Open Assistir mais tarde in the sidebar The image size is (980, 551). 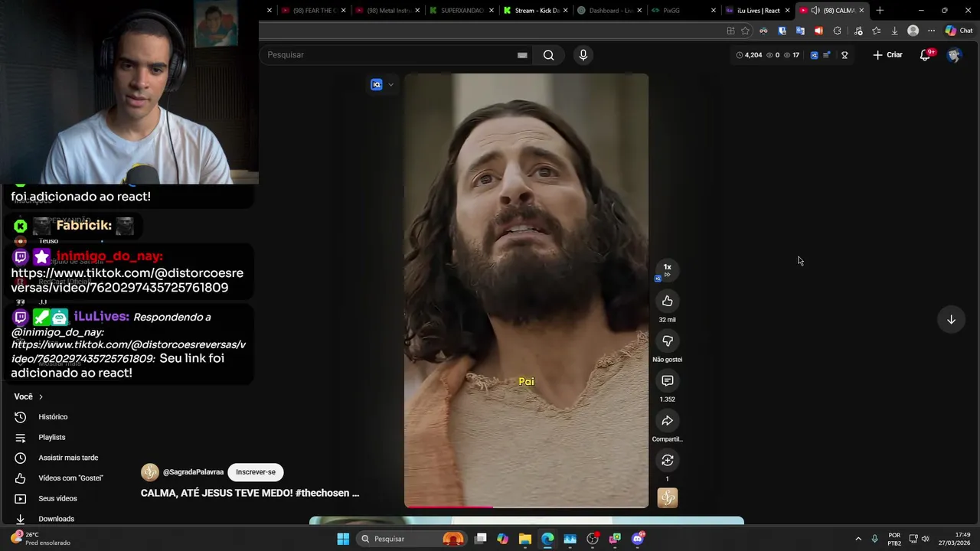(68, 458)
